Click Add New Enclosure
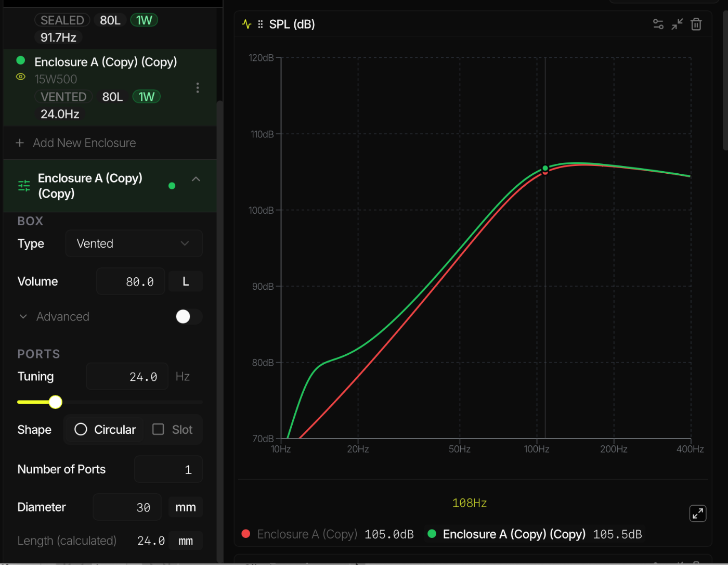 click(76, 143)
